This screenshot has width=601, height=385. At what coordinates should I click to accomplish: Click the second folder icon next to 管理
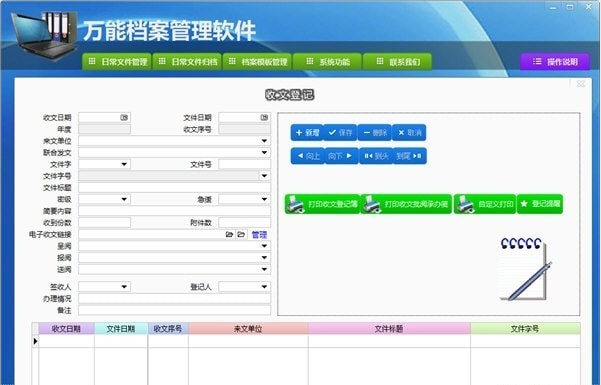(x=241, y=234)
